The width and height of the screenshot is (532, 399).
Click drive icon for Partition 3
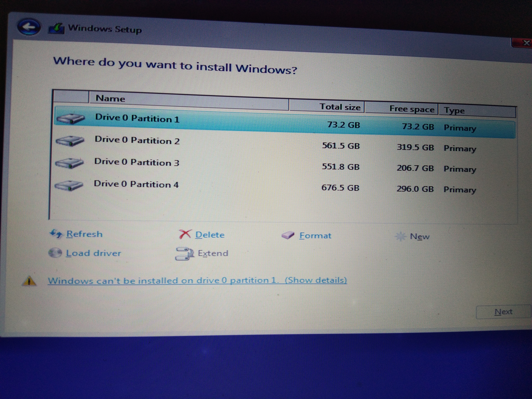70,163
